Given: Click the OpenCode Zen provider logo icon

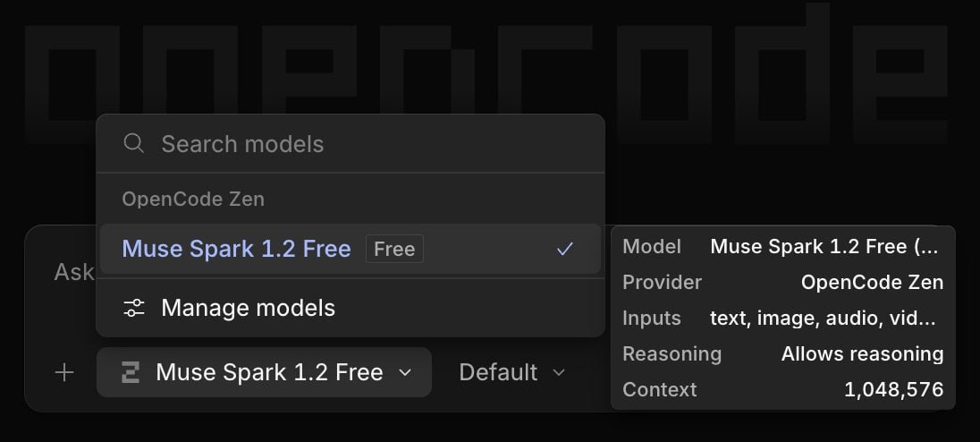Looking at the screenshot, I should (130, 372).
